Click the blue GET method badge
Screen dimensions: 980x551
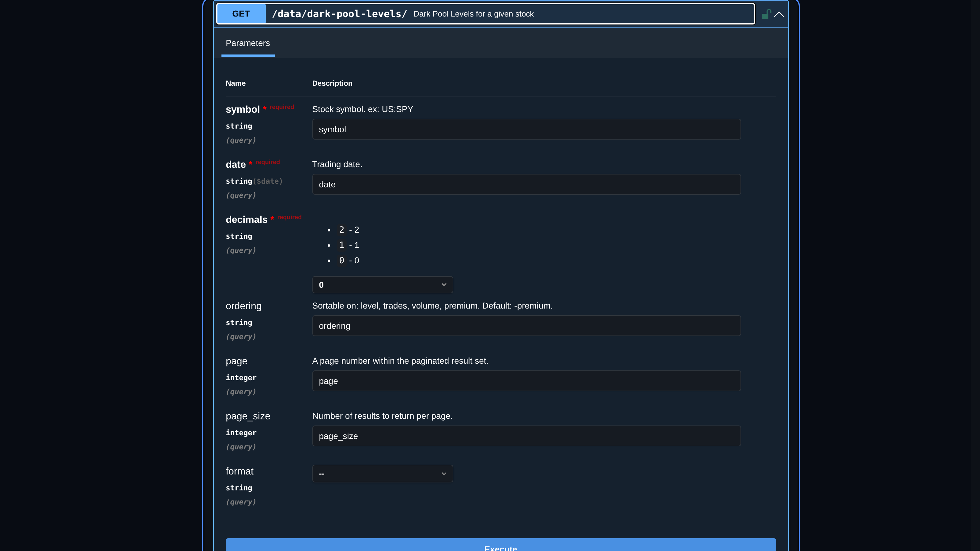pos(241,14)
